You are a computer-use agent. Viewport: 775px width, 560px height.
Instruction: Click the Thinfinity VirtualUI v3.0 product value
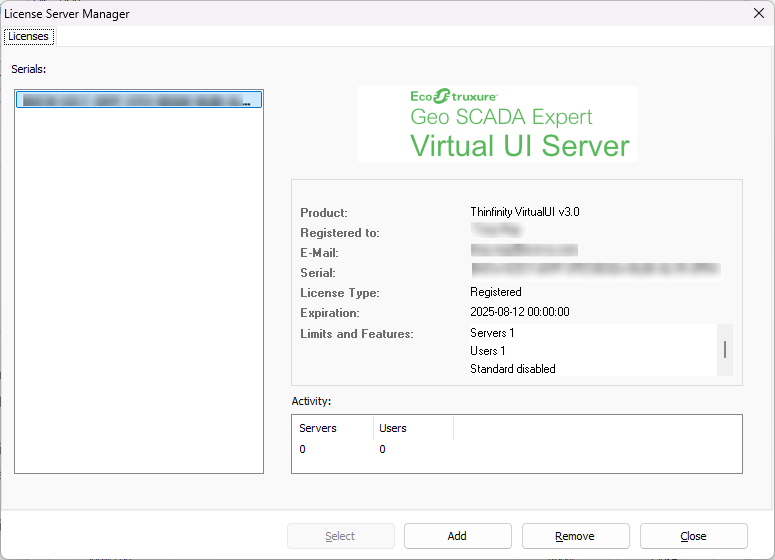[x=524, y=212]
